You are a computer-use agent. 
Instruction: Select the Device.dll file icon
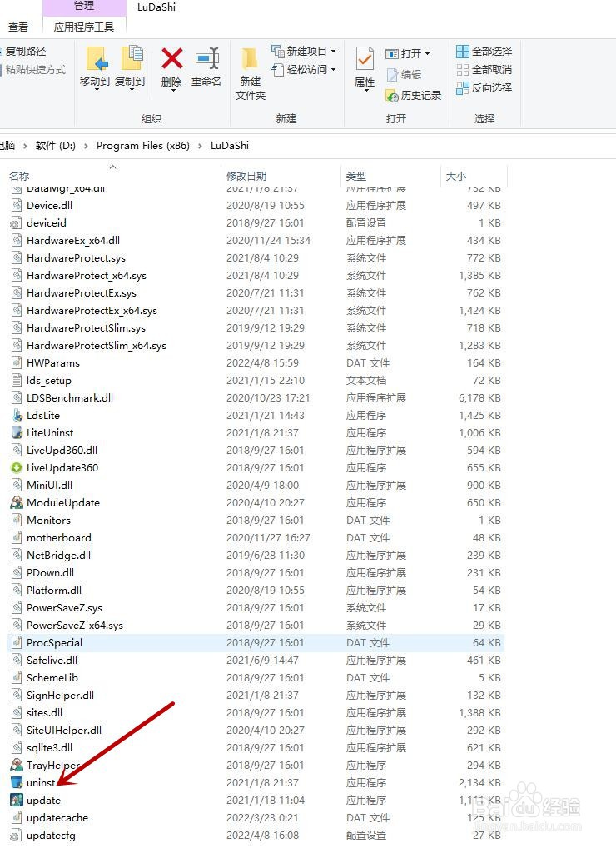coord(17,206)
